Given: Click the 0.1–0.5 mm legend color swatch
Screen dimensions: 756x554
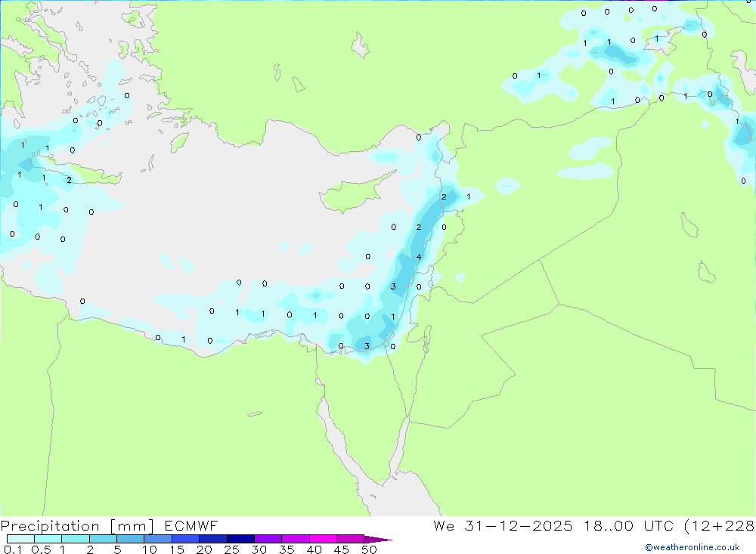Looking at the screenshot, I should 20,539.
